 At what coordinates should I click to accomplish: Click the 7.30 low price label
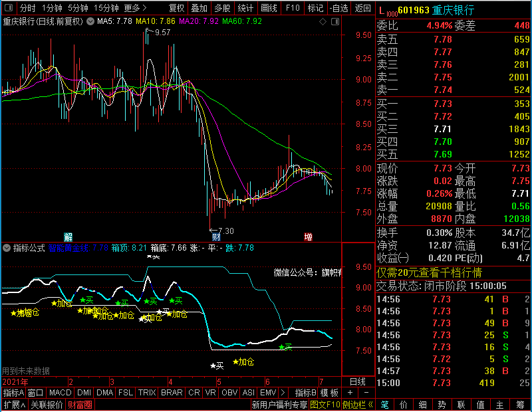tap(226, 231)
